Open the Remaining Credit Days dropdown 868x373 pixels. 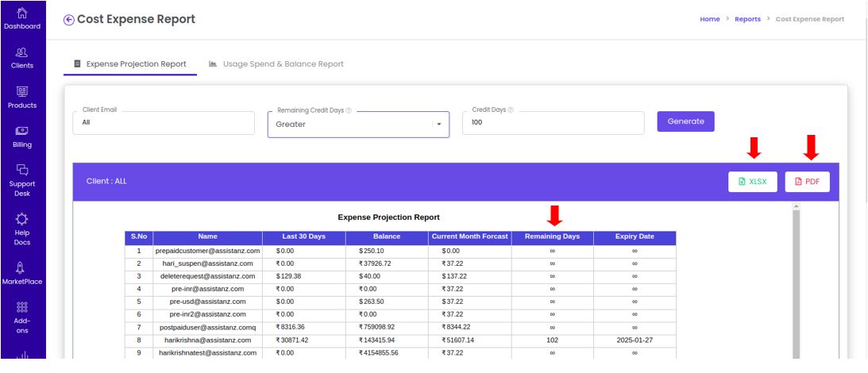click(358, 125)
